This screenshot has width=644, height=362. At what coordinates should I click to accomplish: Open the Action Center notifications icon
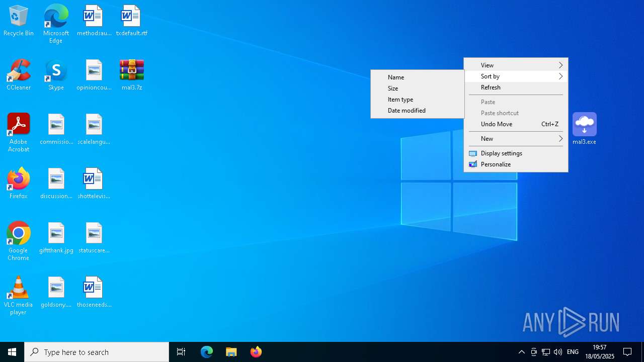coord(627,352)
